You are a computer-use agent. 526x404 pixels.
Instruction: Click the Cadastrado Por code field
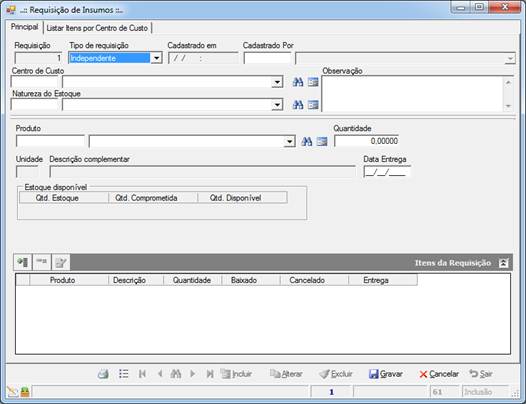coord(267,58)
